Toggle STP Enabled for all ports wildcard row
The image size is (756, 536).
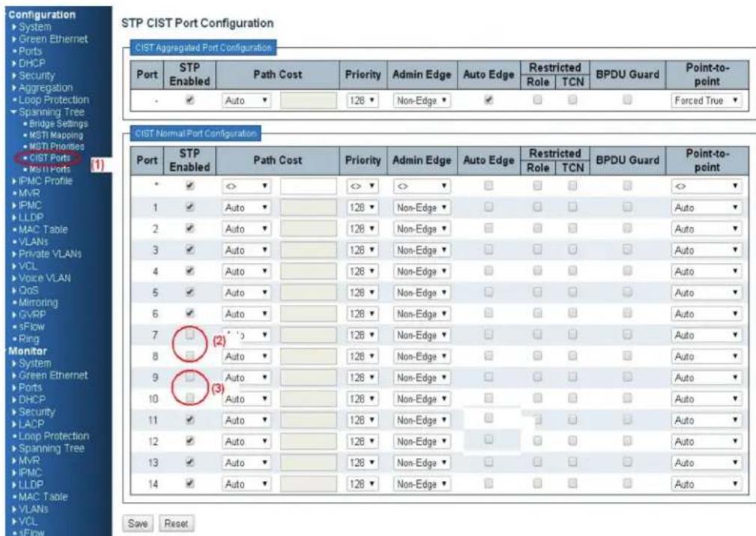[190, 186]
